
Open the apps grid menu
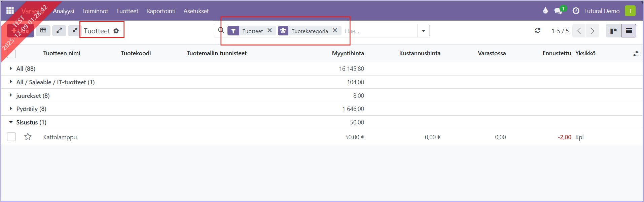(x=10, y=11)
